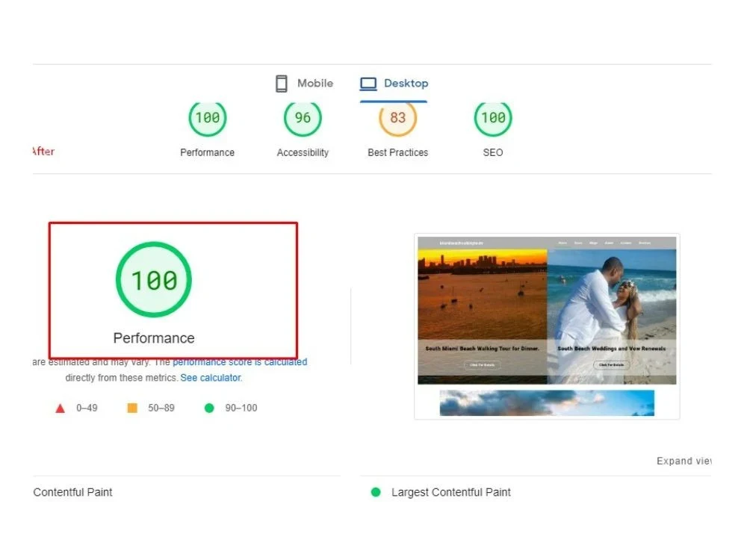
Task: Click the mobile phone icon
Action: click(x=282, y=84)
